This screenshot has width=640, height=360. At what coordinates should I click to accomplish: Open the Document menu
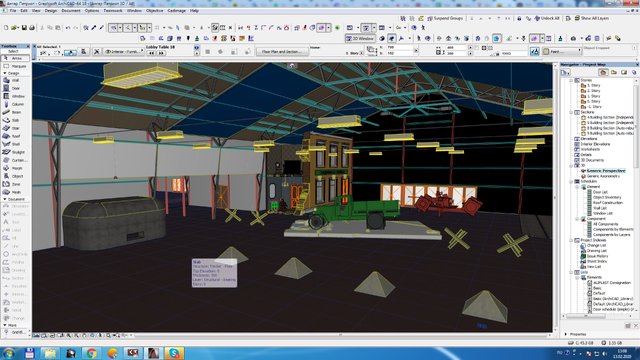(71, 11)
